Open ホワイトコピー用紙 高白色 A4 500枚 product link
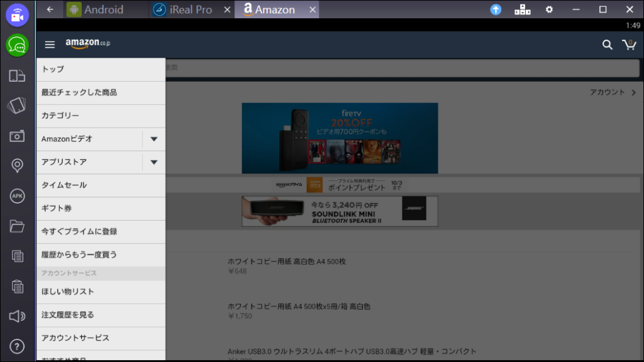Screen dimensions: 644x362 coord(287,261)
